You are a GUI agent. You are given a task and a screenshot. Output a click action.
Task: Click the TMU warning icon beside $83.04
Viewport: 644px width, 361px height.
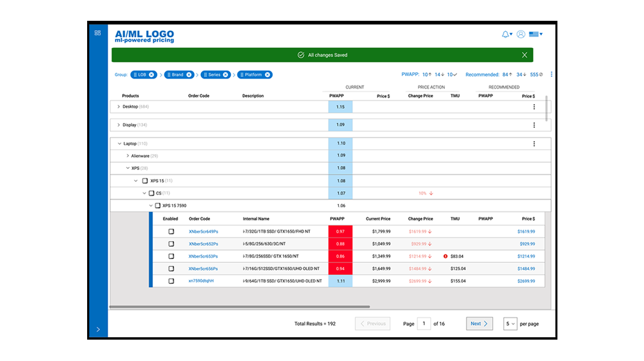pos(445,256)
